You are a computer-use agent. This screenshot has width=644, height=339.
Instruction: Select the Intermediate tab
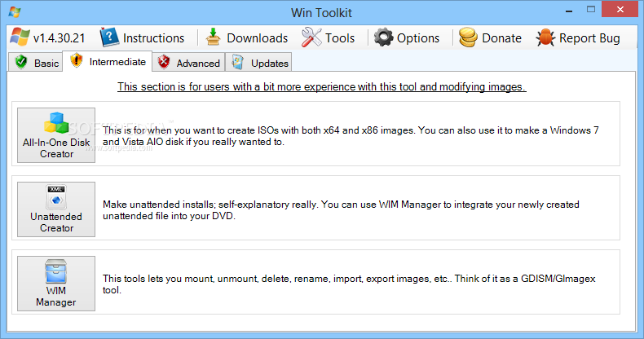[x=108, y=61]
